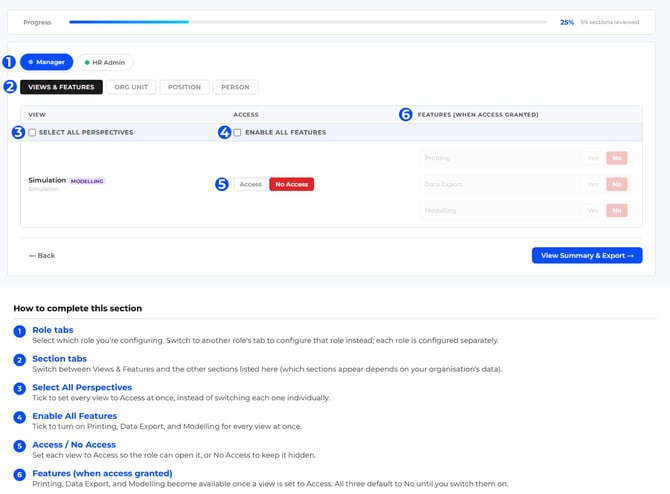670x494 pixels.
Task: Click the MODELLING badge next to Simulation
Action: click(x=87, y=181)
